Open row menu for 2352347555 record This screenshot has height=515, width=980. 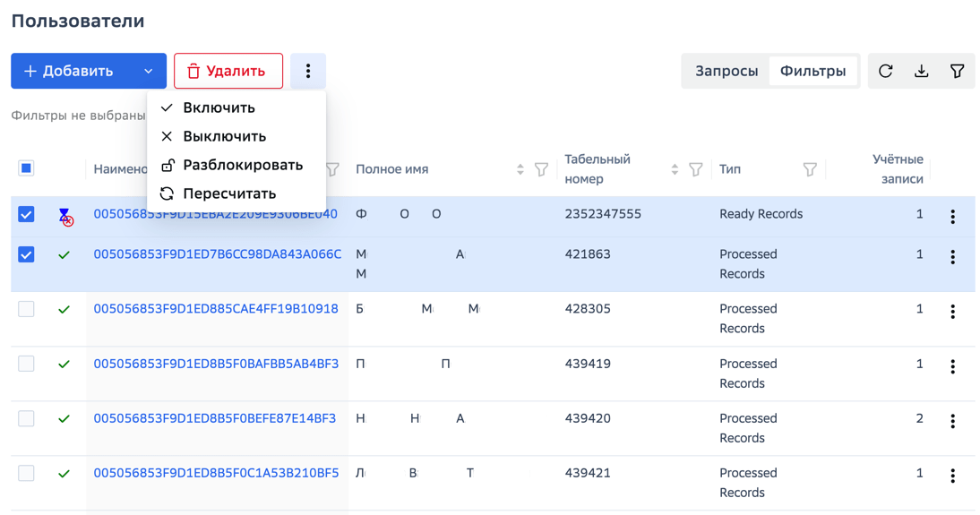click(952, 217)
